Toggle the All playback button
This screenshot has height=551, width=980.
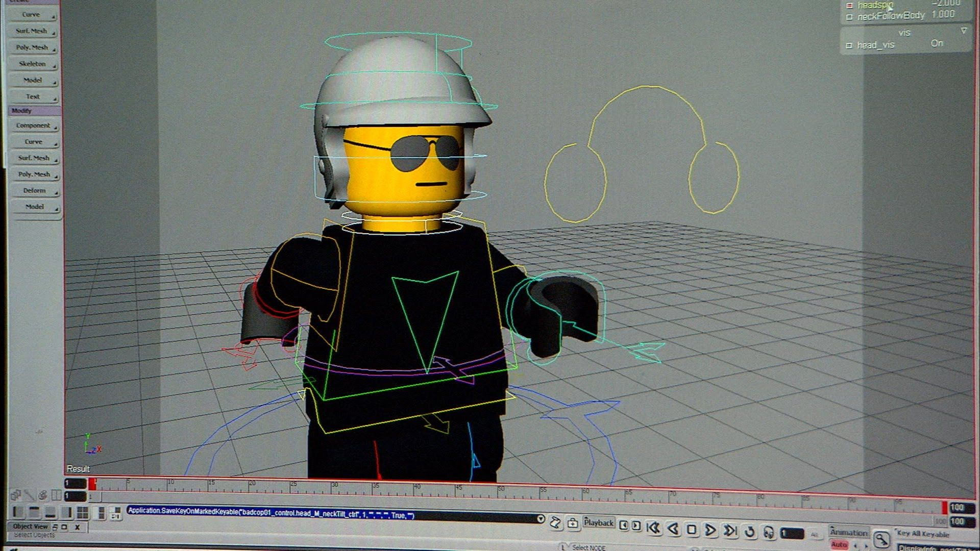coord(814,535)
